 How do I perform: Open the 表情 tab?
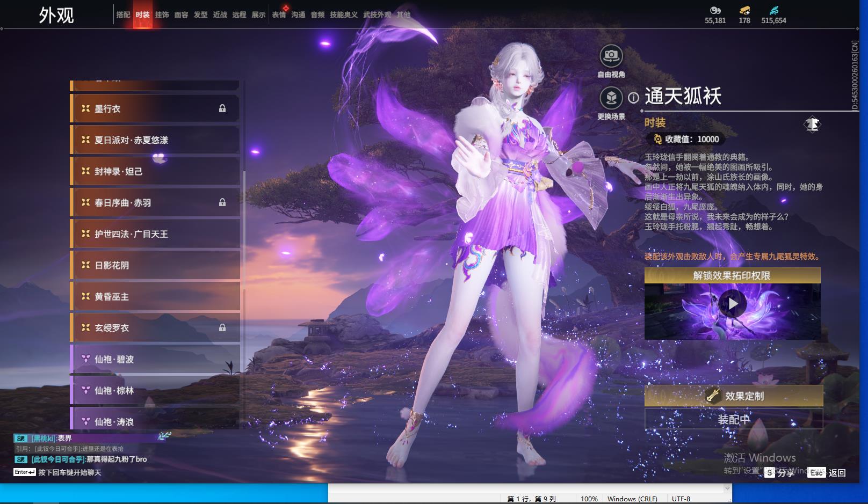pos(279,14)
